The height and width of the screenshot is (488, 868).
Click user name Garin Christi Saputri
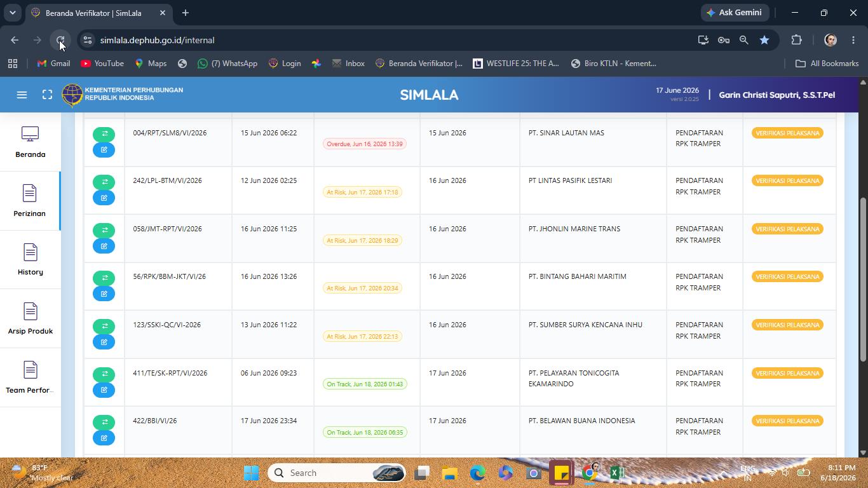[x=776, y=95]
